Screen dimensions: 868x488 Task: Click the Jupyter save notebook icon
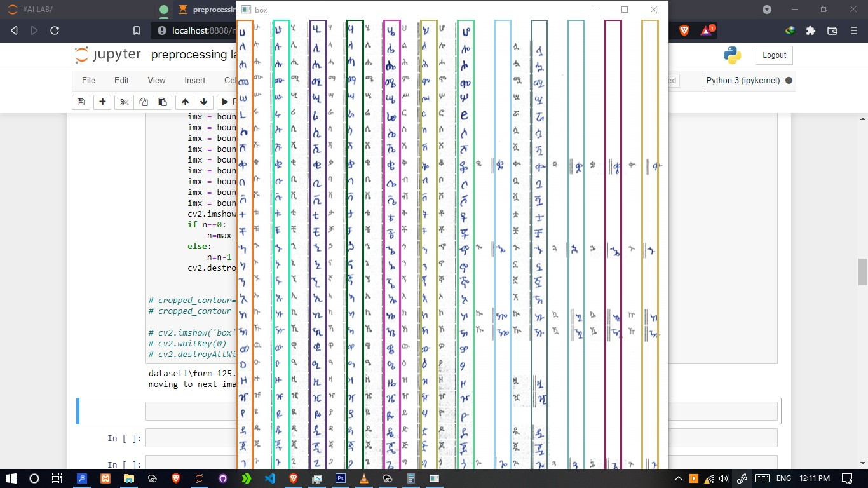(81, 102)
